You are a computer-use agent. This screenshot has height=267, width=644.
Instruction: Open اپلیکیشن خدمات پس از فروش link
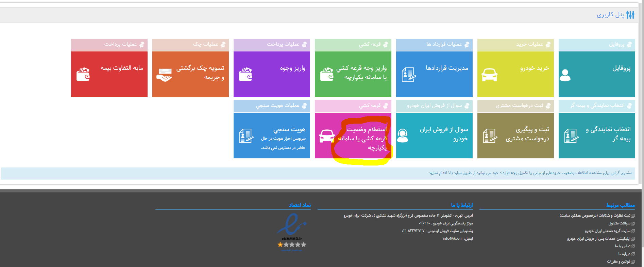[x=599, y=239]
